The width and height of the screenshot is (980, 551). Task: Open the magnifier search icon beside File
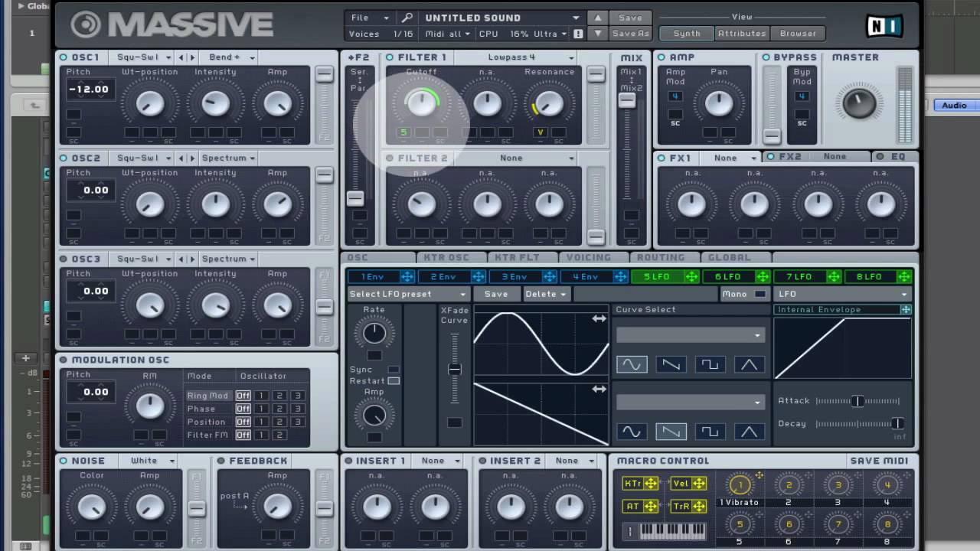[x=407, y=18]
